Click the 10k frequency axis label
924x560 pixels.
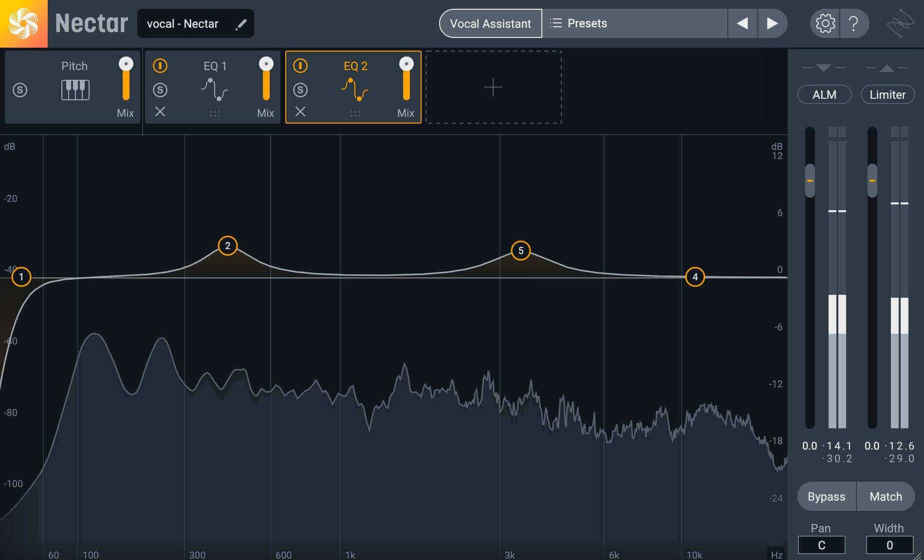694,555
